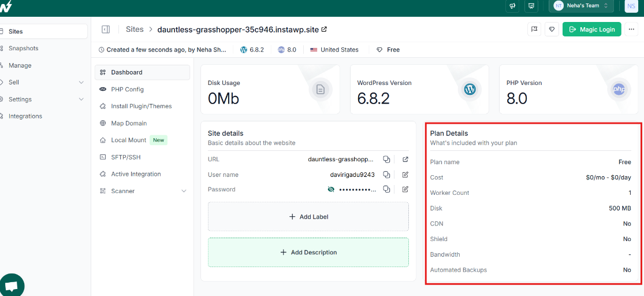Expand the Sell menu chevron
Image resolution: width=644 pixels, height=296 pixels.
81,82
